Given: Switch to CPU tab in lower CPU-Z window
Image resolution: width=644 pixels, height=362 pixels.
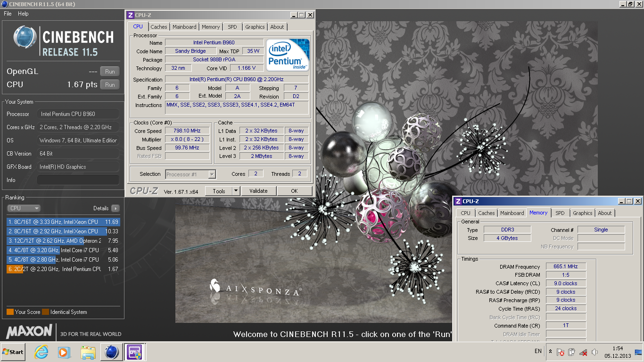Looking at the screenshot, I should point(466,213).
